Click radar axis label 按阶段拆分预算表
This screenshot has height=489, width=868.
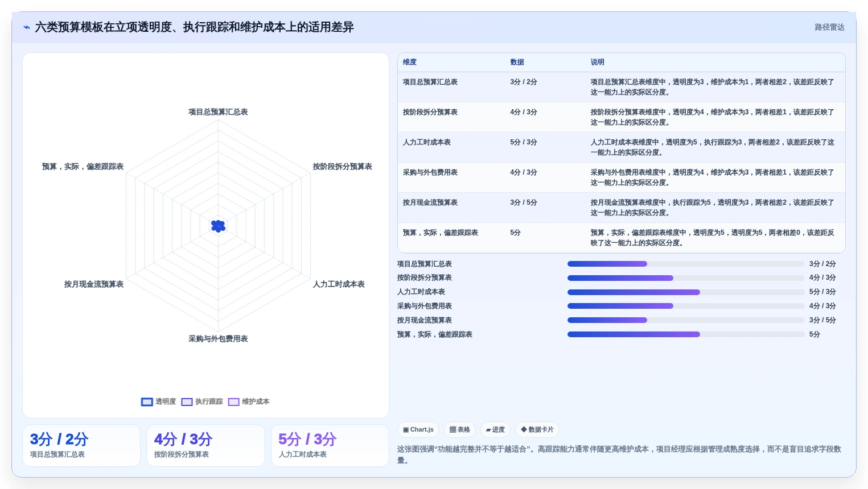[342, 167]
